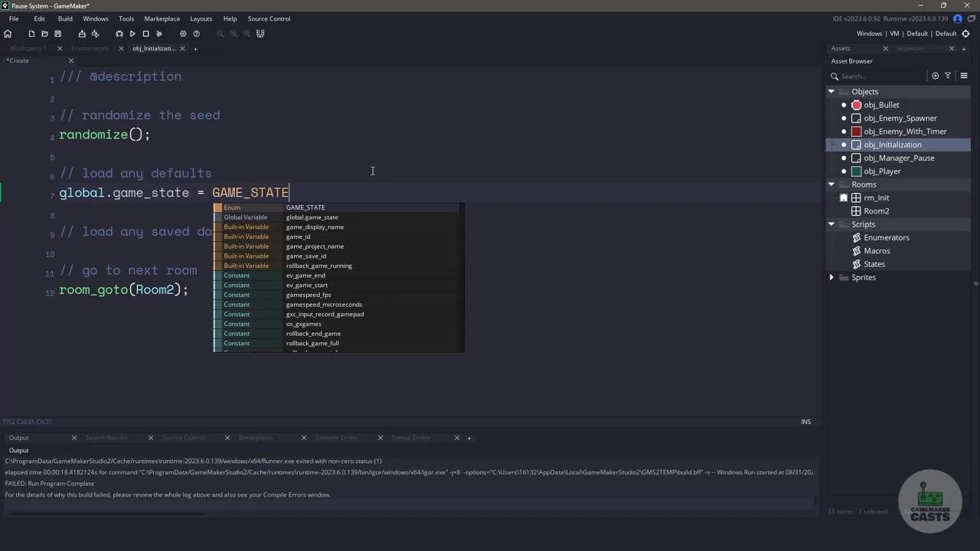980x551 pixels.
Task: Add a new workspace tab
Action: click(195, 48)
